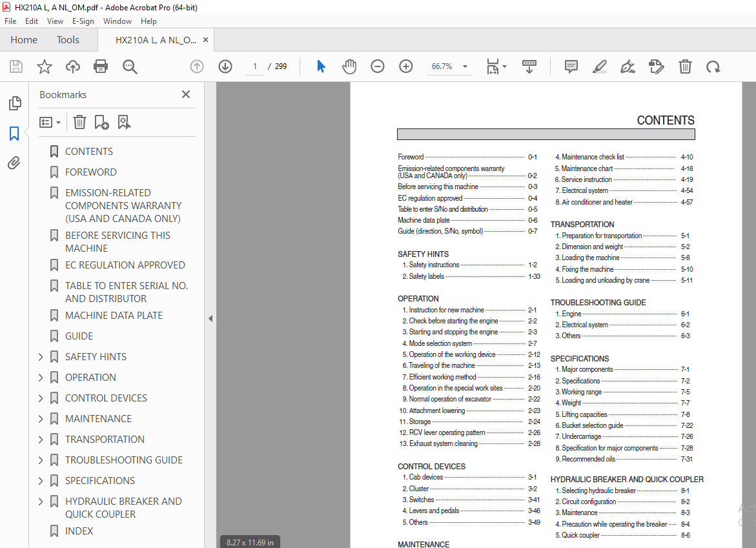Add a new bookmark
The image size is (756, 548).
102,122
